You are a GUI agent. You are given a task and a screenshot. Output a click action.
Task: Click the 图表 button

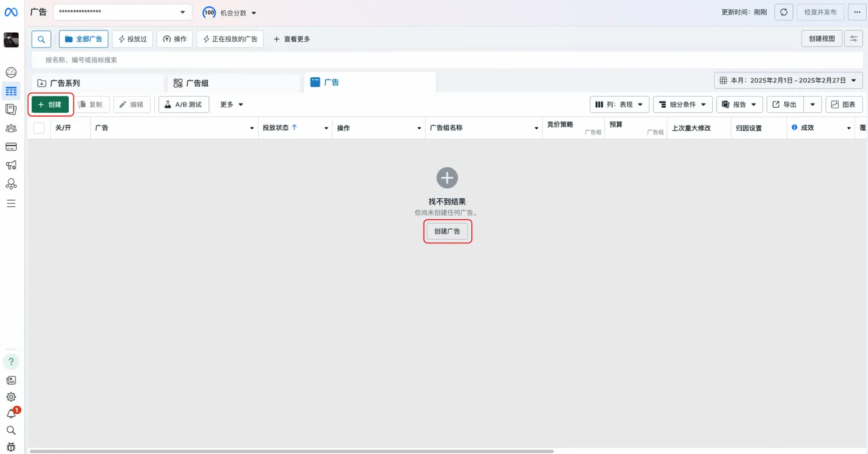pos(844,105)
